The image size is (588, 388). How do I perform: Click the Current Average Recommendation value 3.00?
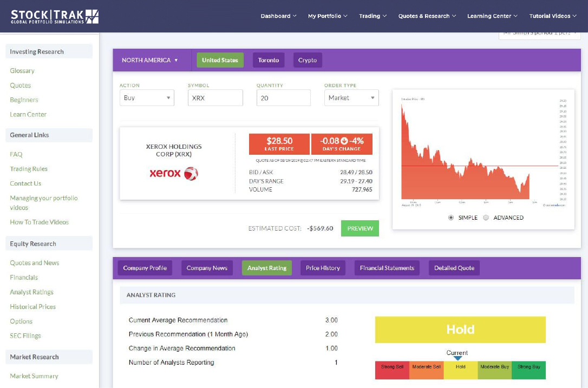[x=331, y=320]
